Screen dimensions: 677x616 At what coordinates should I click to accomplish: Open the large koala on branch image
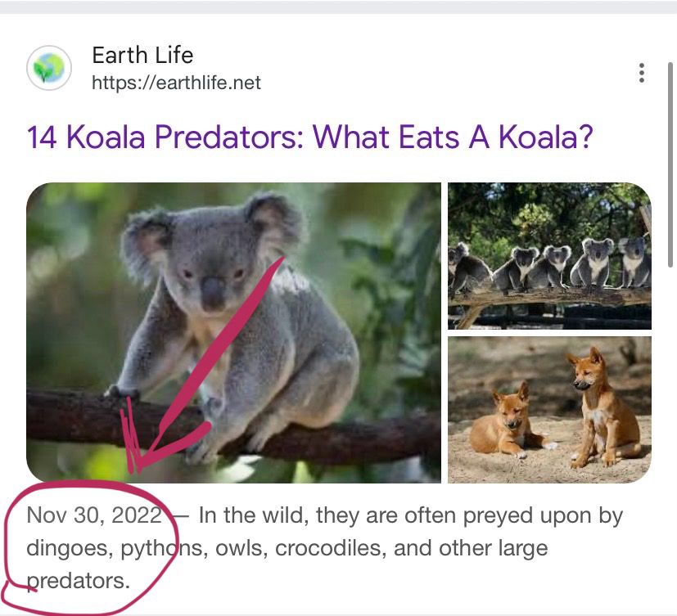(233, 331)
